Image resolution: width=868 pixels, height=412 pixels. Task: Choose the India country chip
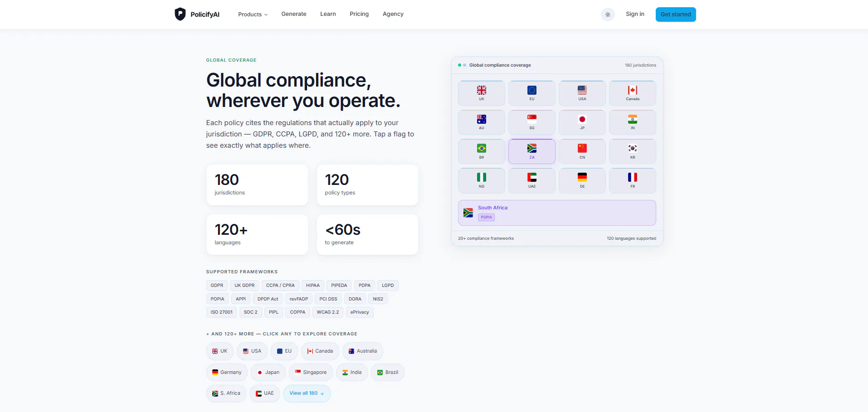coord(352,373)
